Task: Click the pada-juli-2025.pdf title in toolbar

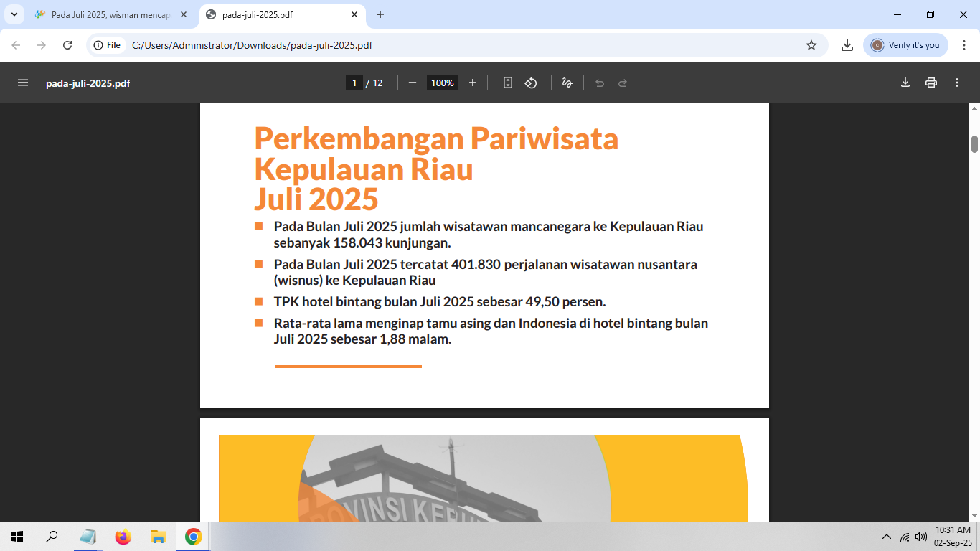Action: [x=88, y=83]
